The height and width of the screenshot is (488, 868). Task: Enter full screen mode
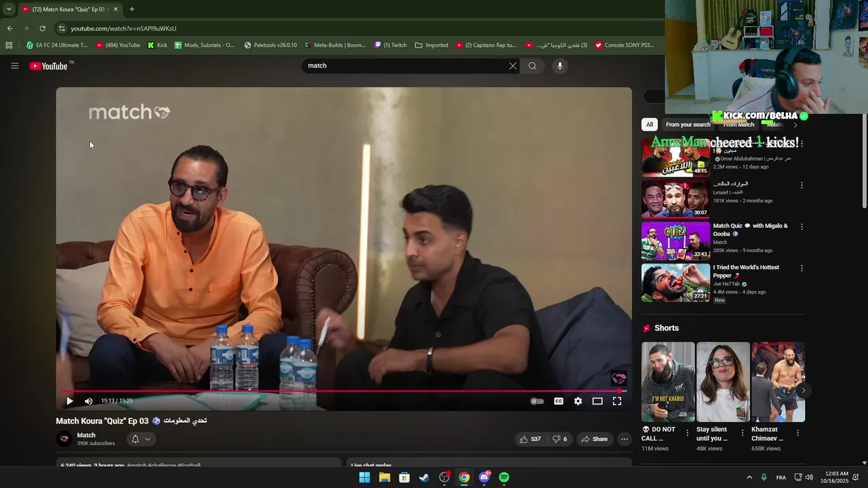coord(617,401)
